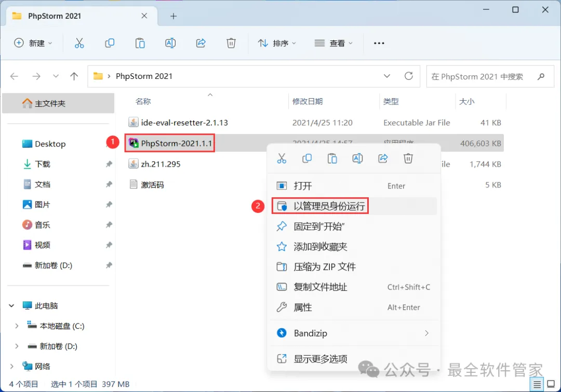The height and width of the screenshot is (392, 561).
Task: Click the pin icon next to 下载
Action: point(109,164)
